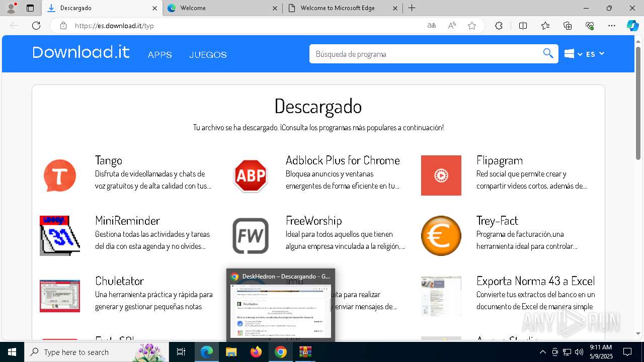
Task: Open the Trey-Fact program link
Action: point(497,221)
